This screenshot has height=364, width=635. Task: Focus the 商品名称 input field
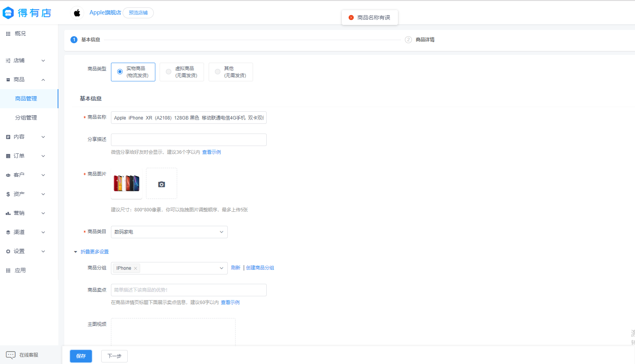coord(189,118)
